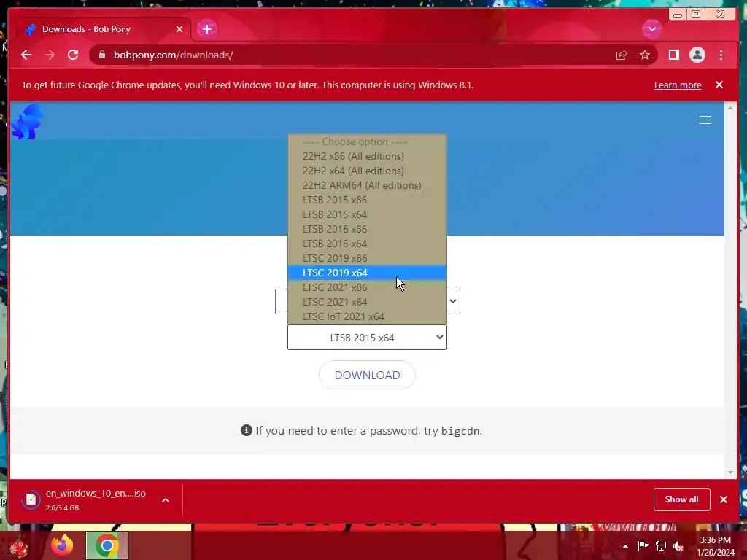
Task: Open the clock showing 3:36 PM
Action: [x=716, y=546]
